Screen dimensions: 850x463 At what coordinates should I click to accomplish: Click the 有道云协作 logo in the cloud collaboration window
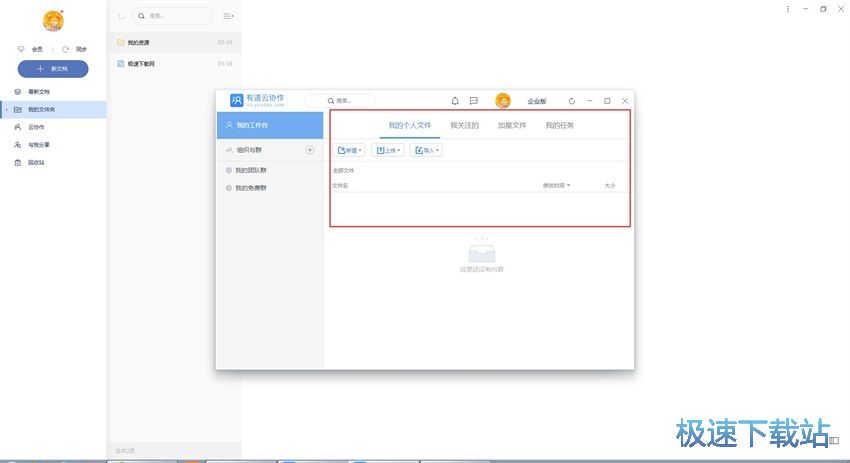[x=257, y=100]
